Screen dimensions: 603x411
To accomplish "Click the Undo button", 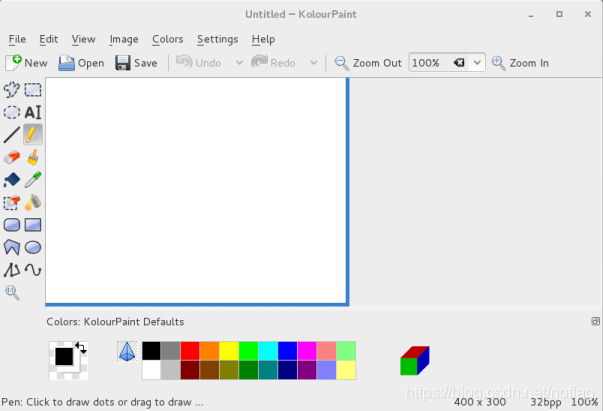I will (x=198, y=63).
